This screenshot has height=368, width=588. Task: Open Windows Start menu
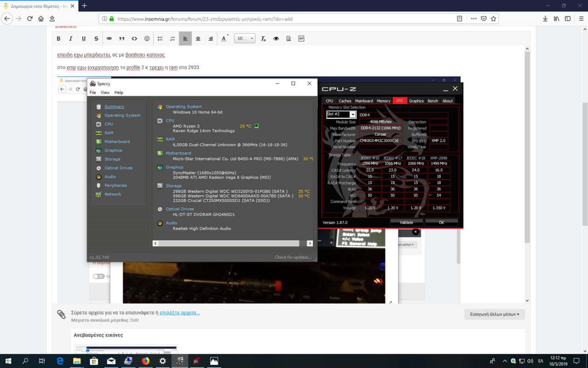8,361
